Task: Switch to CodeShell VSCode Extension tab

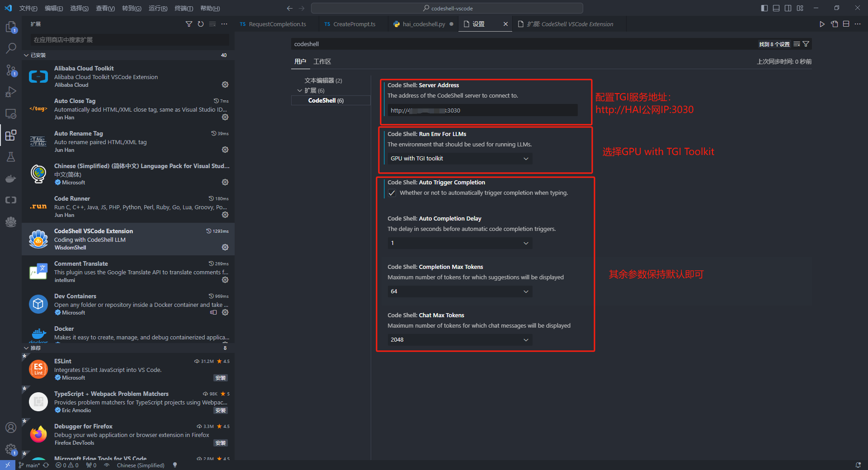Action: pyautogui.click(x=570, y=24)
